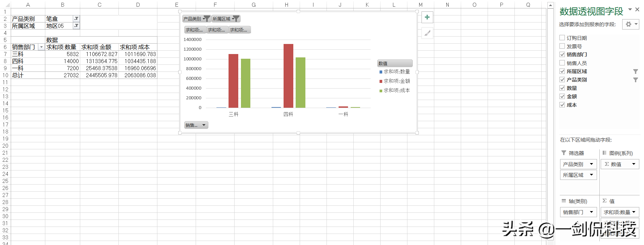Select the blue 求和项:数量 legend entry

click(395, 72)
